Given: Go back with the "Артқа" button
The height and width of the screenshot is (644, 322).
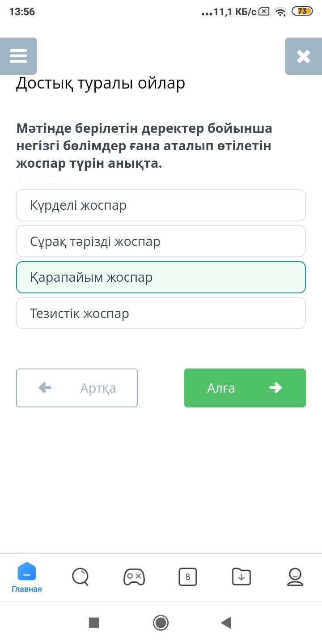Looking at the screenshot, I should pos(77,388).
